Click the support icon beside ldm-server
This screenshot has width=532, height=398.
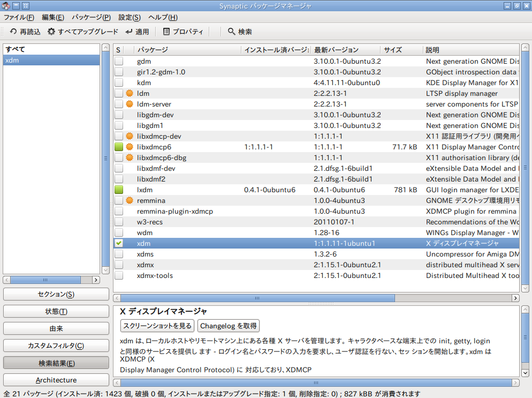pos(130,104)
